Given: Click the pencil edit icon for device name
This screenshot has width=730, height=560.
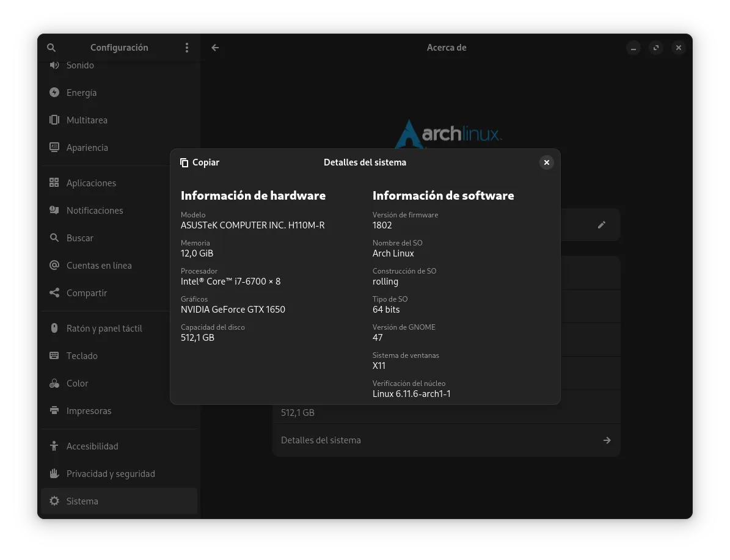Looking at the screenshot, I should [602, 225].
